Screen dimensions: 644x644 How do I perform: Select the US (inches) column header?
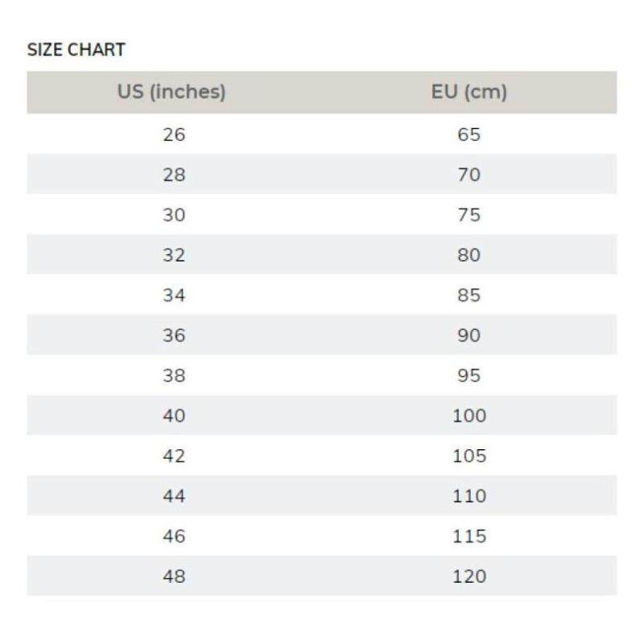(171, 92)
